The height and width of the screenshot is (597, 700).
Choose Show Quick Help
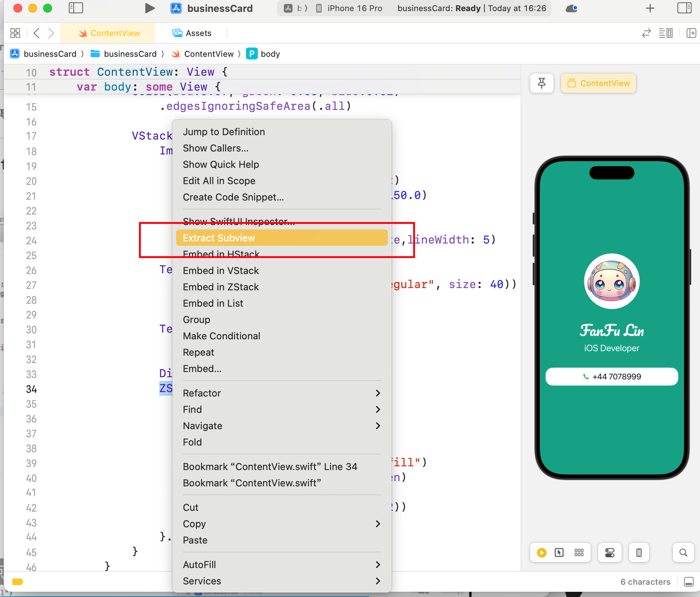(282, 164)
